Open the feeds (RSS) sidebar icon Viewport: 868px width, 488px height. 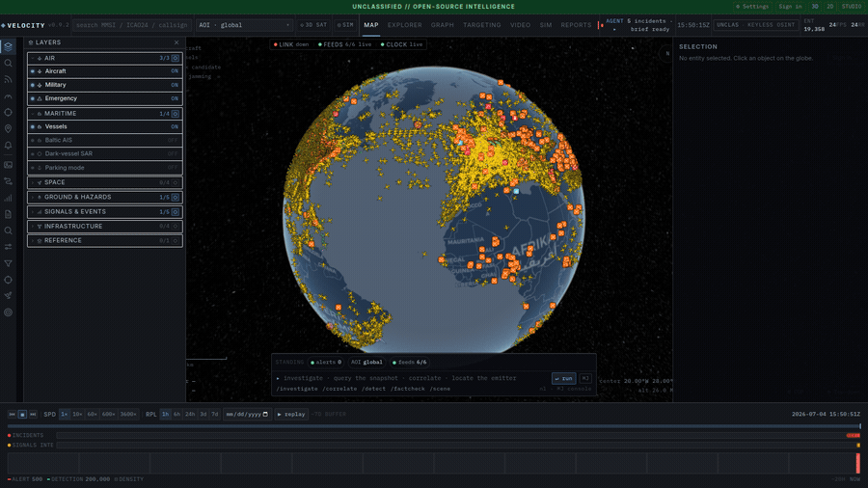tap(9, 80)
